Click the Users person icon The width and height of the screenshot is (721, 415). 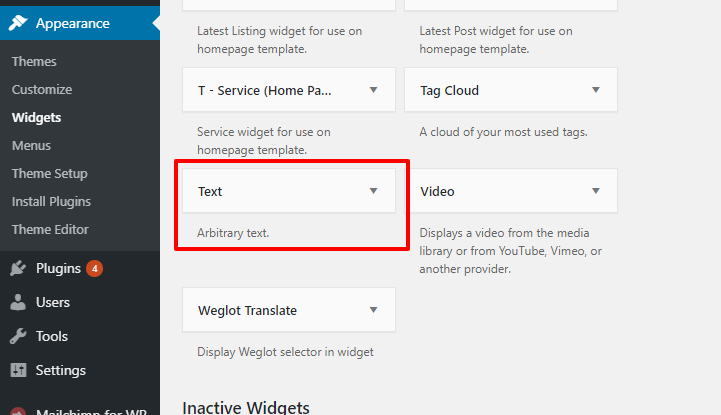click(x=18, y=302)
